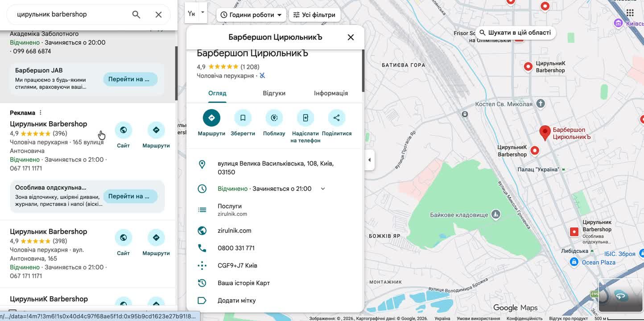Click the ЦирульниК Barbershop pin near Батиєва гора
The width and height of the screenshot is (644, 321).
click(528, 67)
